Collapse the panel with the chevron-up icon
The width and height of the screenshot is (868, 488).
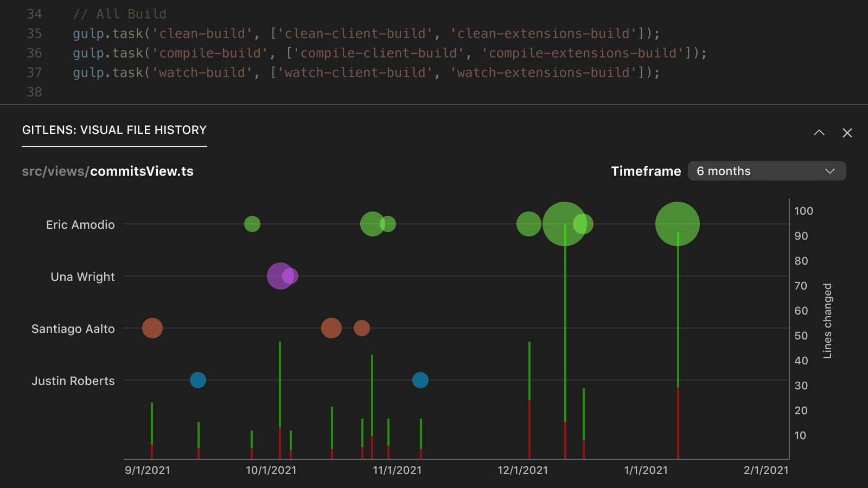tap(819, 133)
